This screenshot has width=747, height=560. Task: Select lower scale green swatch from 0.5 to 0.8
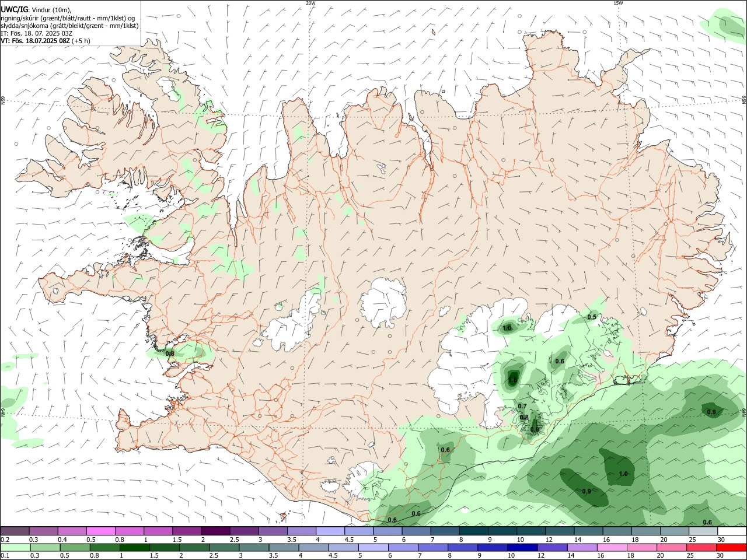pos(75,547)
